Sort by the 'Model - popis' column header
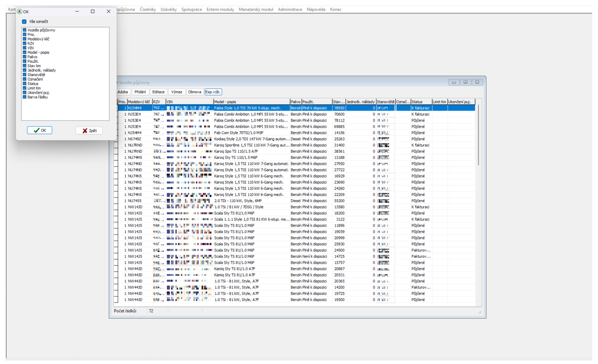 (251, 102)
